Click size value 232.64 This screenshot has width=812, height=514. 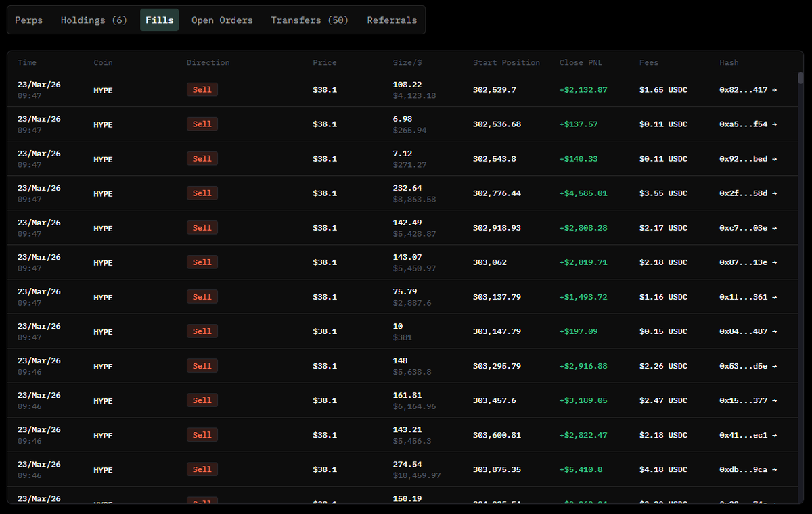407,188
